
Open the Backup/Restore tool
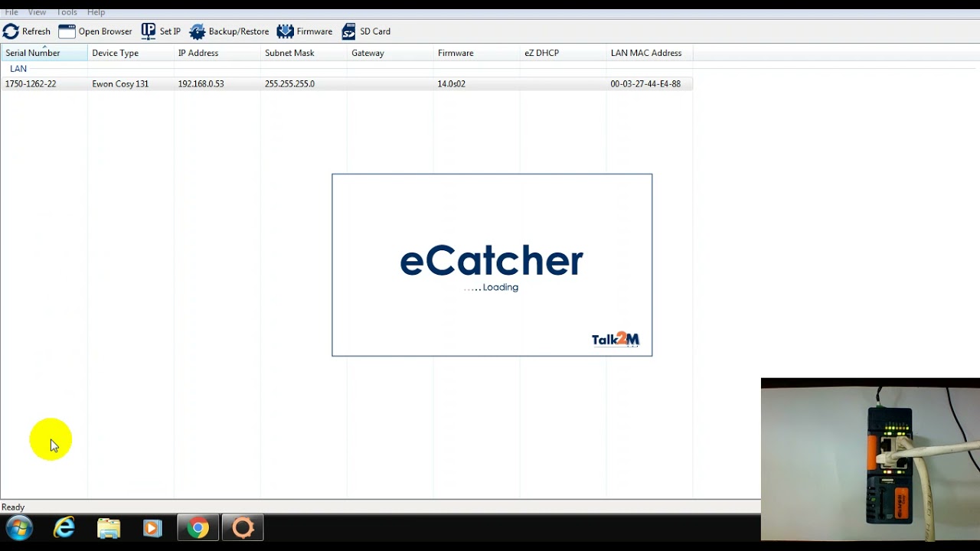[x=229, y=31]
